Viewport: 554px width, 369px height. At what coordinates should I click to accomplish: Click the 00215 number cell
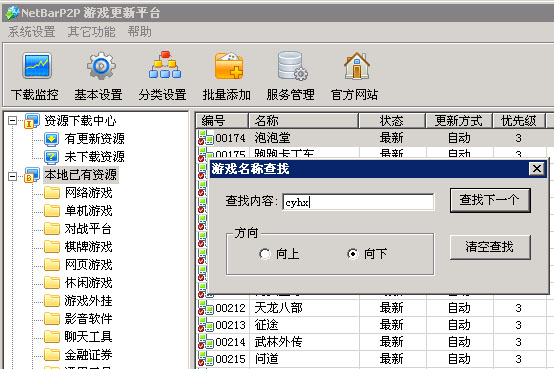pos(230,359)
